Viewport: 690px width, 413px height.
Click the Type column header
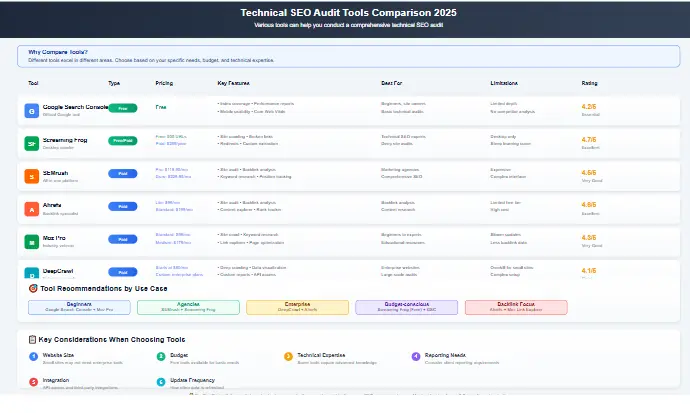point(114,83)
